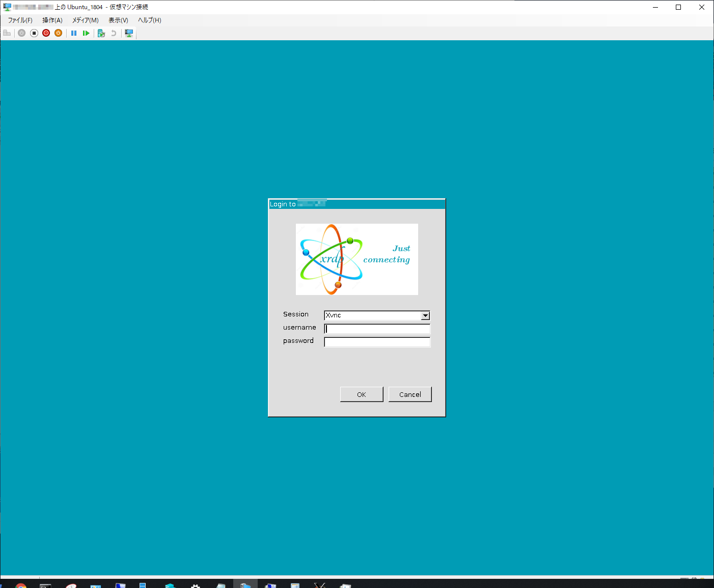Open the 操作(A) menu
Screen dimensions: 714x588
52,20
